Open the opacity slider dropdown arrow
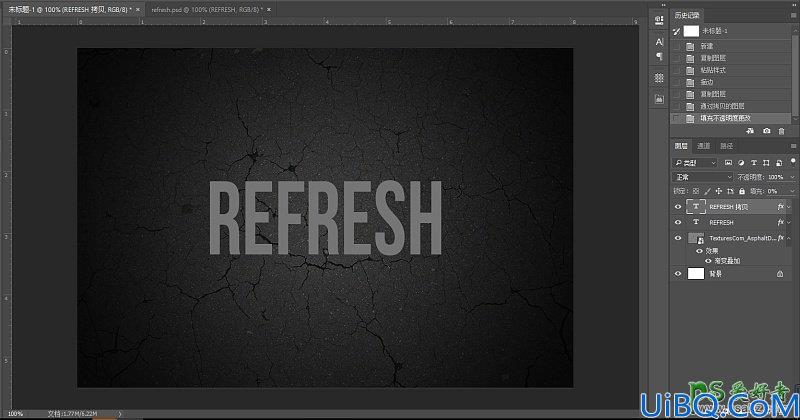The height and width of the screenshot is (420, 800). coord(792,177)
